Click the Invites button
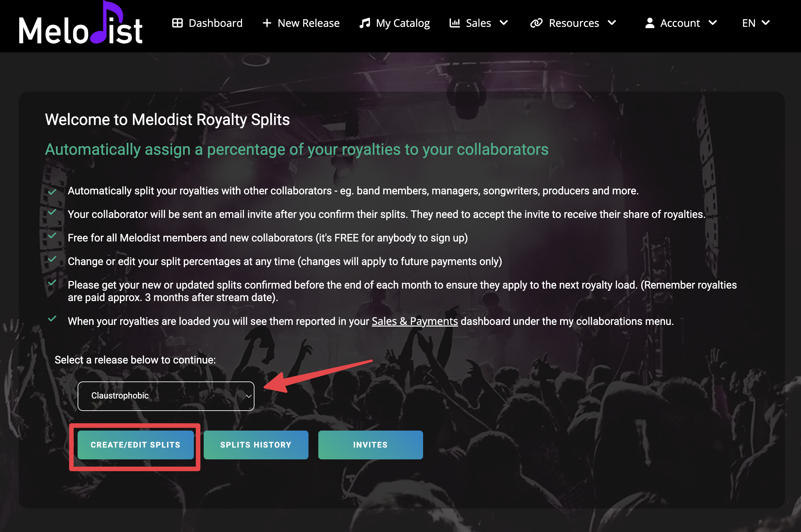801x532 pixels. click(370, 445)
